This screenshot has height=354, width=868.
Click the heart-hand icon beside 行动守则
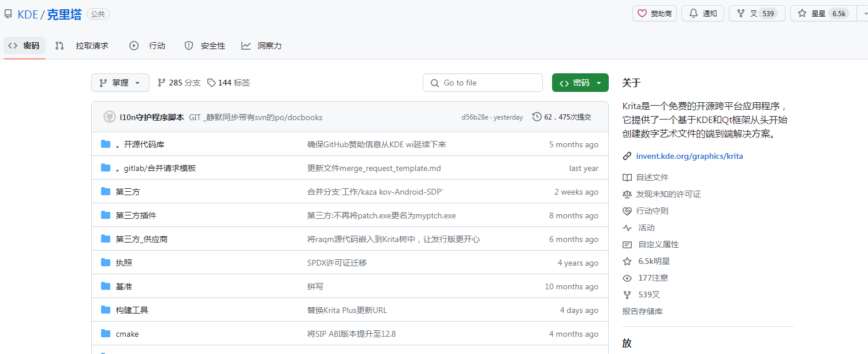(627, 211)
